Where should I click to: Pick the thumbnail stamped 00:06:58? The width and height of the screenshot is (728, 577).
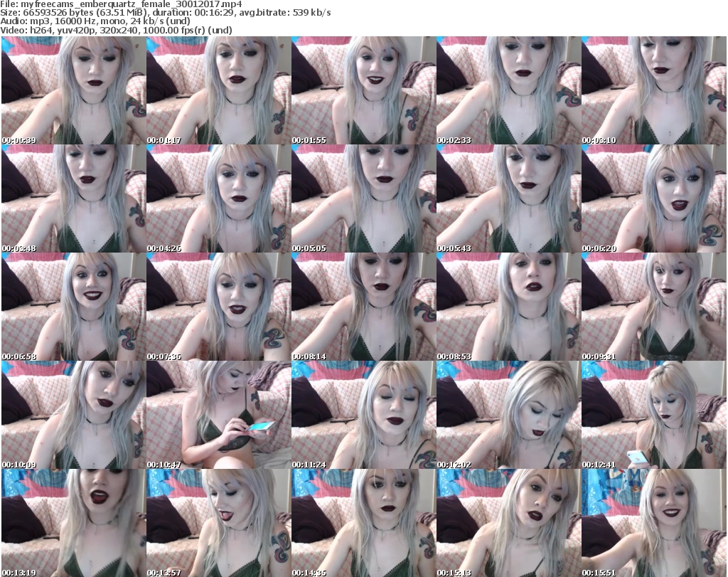[x=74, y=307]
